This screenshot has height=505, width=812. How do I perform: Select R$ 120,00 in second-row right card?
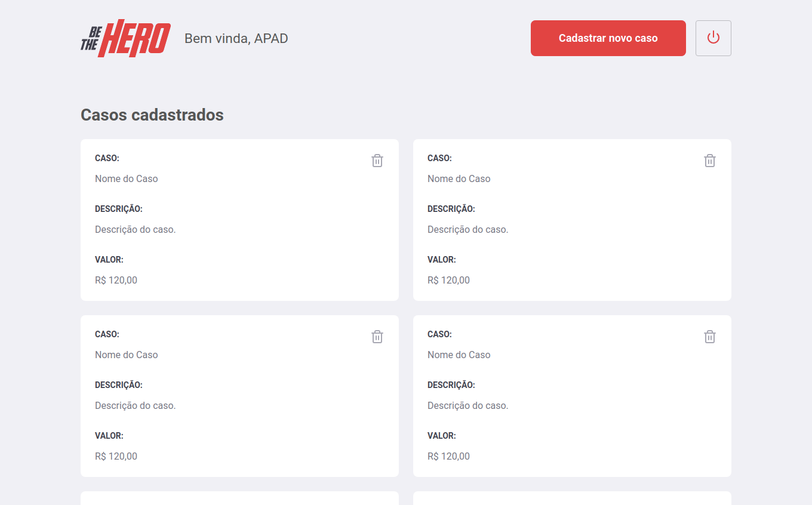[x=449, y=456]
